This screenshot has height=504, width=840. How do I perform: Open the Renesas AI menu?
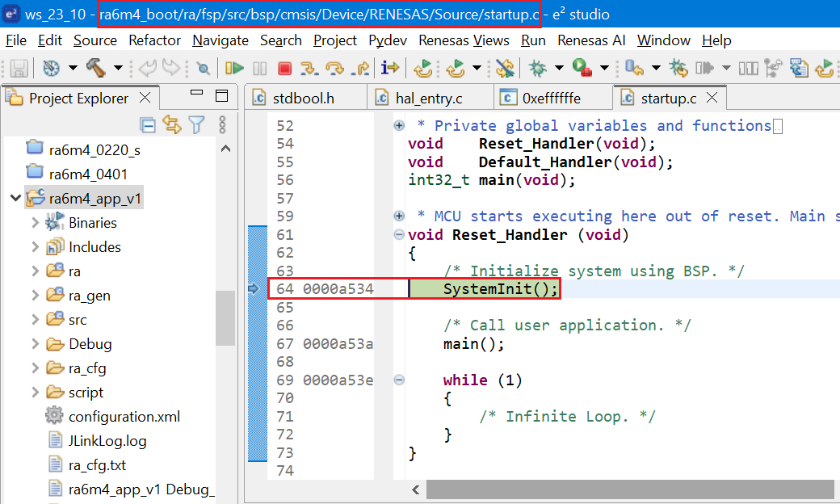pyautogui.click(x=591, y=40)
